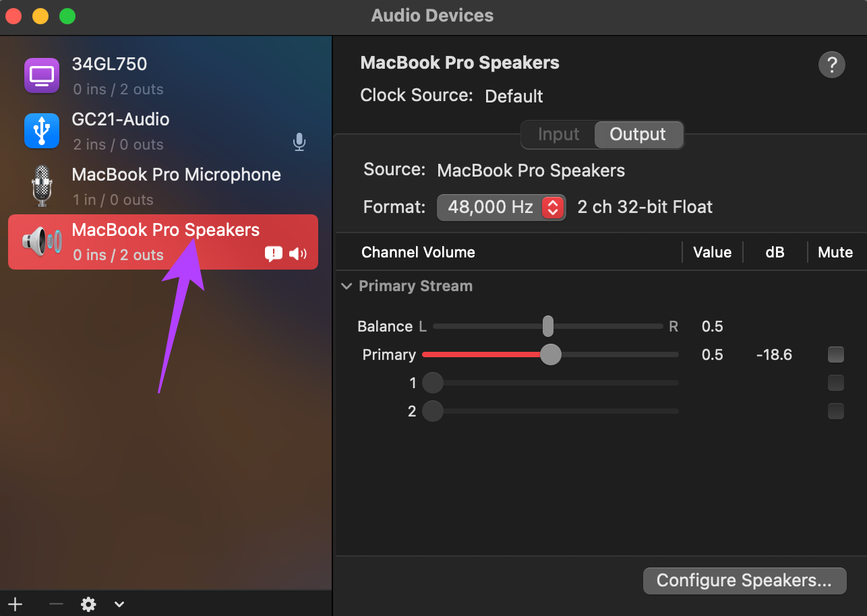This screenshot has width=867, height=616.
Task: Toggle the mute checkbox for channel 2
Action: tap(836, 411)
